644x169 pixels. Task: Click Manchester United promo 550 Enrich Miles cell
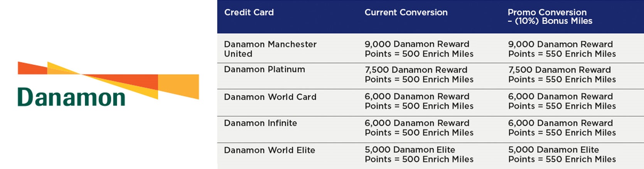tap(562, 49)
